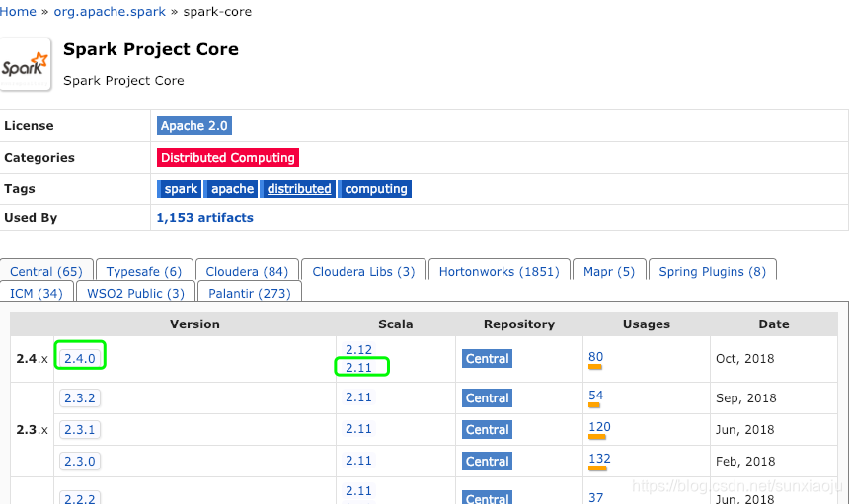
Task: Select the distributed tag
Action: 298,188
